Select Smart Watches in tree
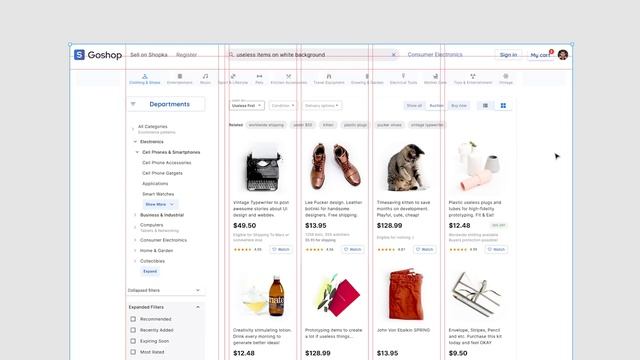 tap(158, 194)
